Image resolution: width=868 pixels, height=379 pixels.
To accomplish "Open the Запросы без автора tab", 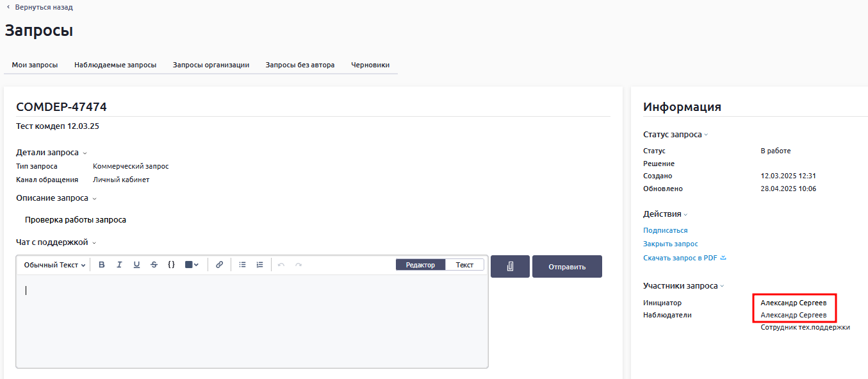I will (x=300, y=65).
